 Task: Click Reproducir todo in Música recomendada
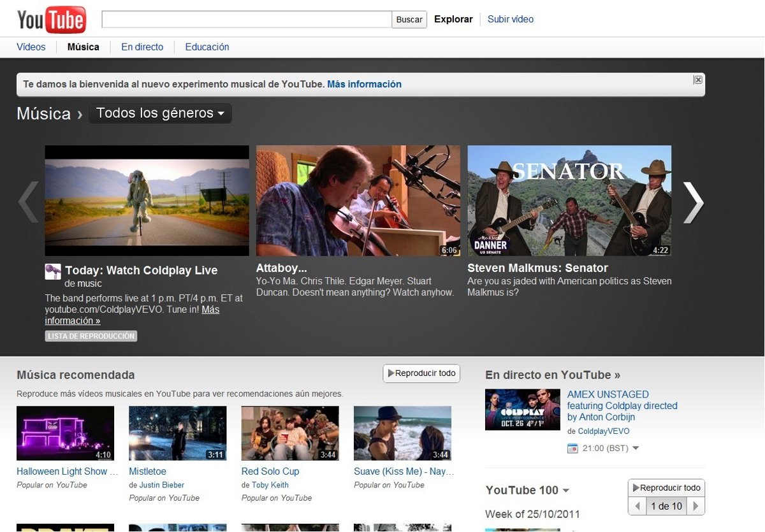(421, 373)
